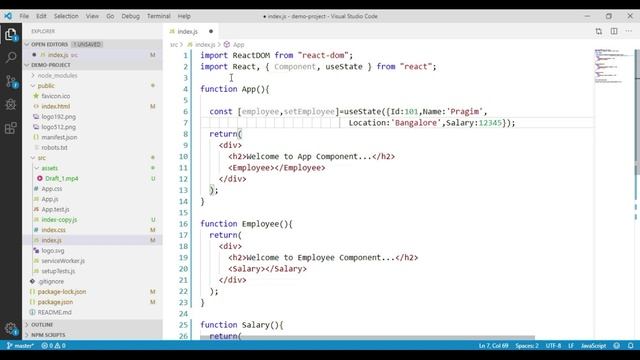The height and width of the screenshot is (360, 640).
Task: Open the Manage gear menu
Action: click(x=11, y=329)
